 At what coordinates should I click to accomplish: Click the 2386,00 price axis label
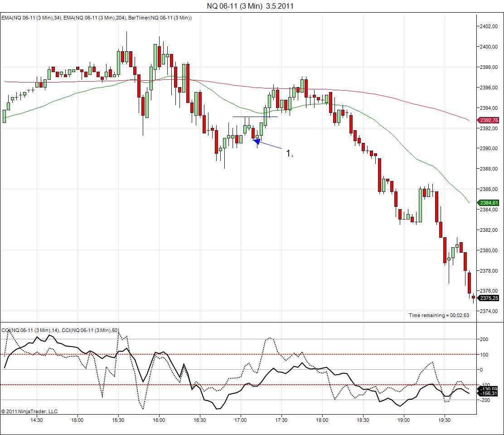point(489,189)
